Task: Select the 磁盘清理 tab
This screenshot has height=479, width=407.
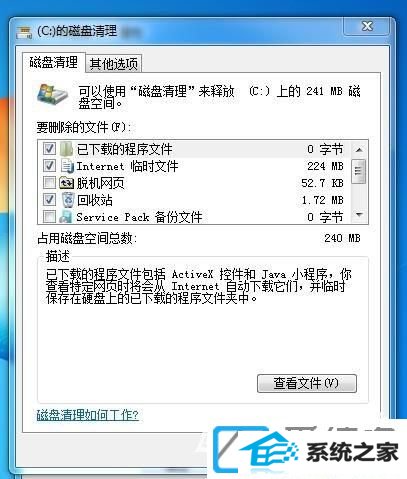Action: (53, 62)
